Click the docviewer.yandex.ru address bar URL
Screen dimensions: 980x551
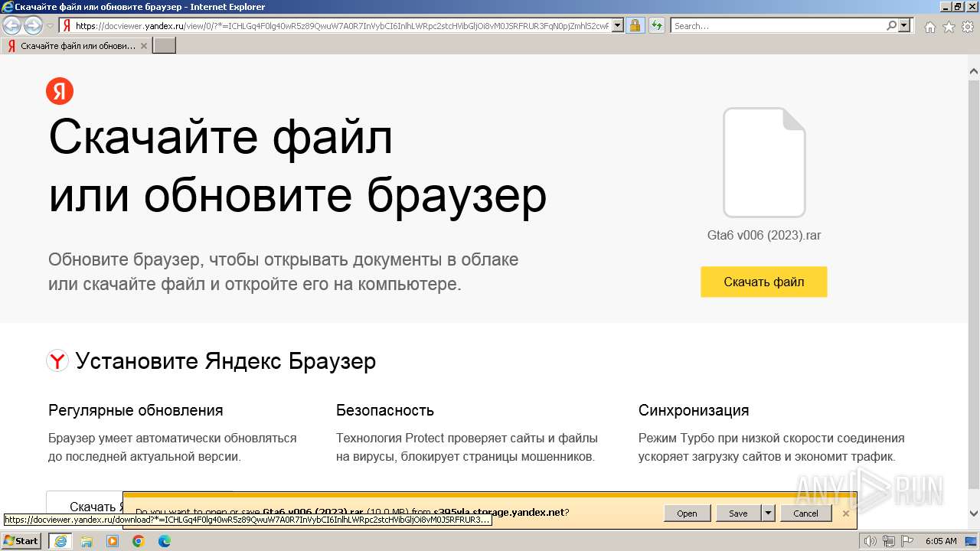pyautogui.click(x=342, y=26)
